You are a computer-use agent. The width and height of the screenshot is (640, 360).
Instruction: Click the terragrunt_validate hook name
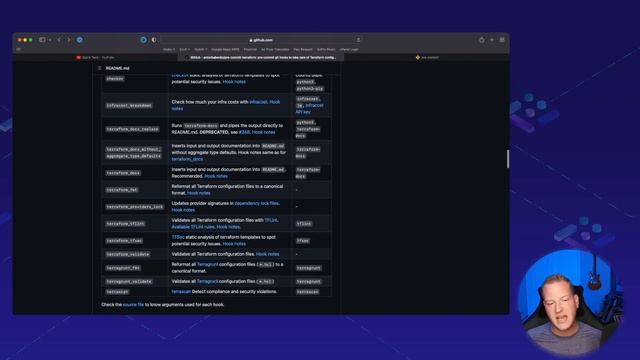pos(129,282)
